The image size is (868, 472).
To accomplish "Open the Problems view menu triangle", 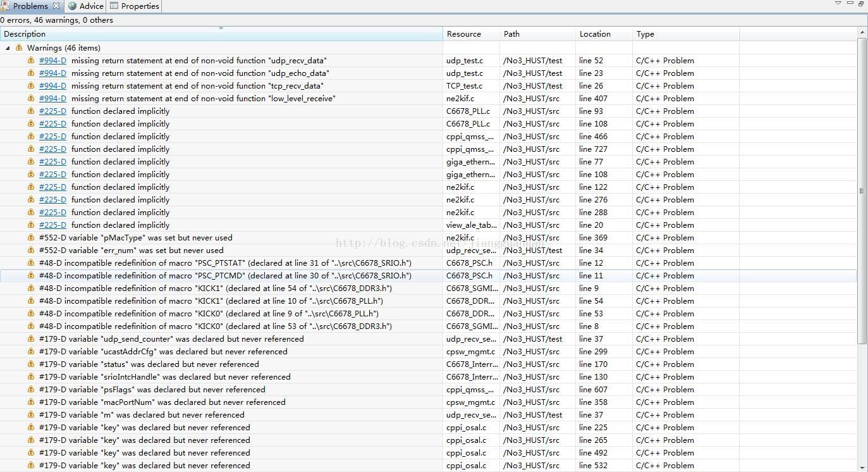I will click(838, 3).
